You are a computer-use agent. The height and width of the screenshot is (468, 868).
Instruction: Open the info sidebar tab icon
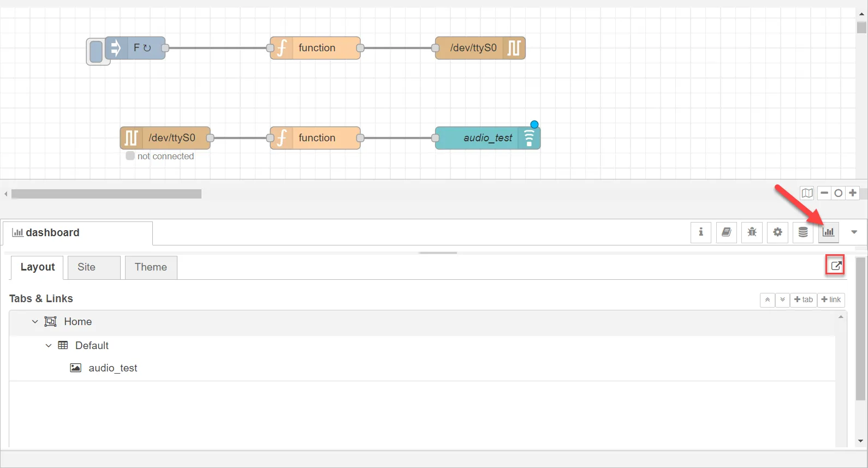(701, 232)
